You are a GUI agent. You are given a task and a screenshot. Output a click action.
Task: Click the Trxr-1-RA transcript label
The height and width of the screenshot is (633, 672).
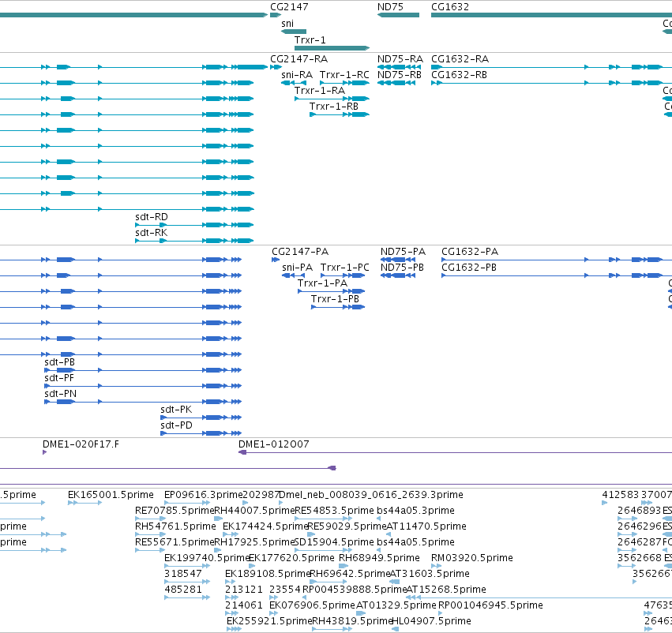tap(320, 90)
